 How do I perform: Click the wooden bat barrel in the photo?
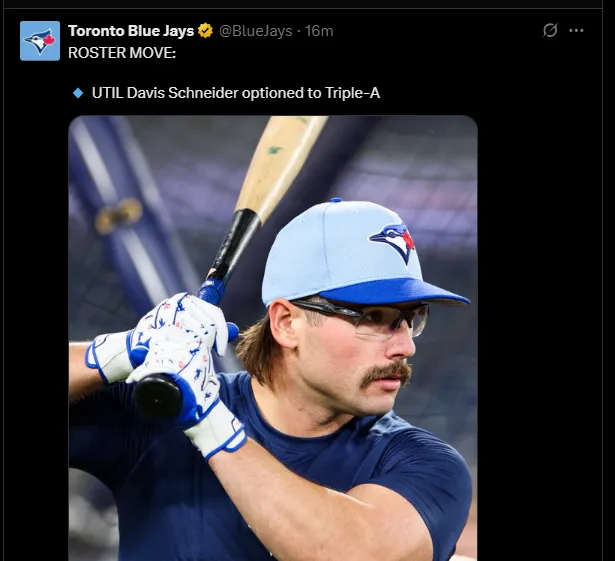coord(281,160)
